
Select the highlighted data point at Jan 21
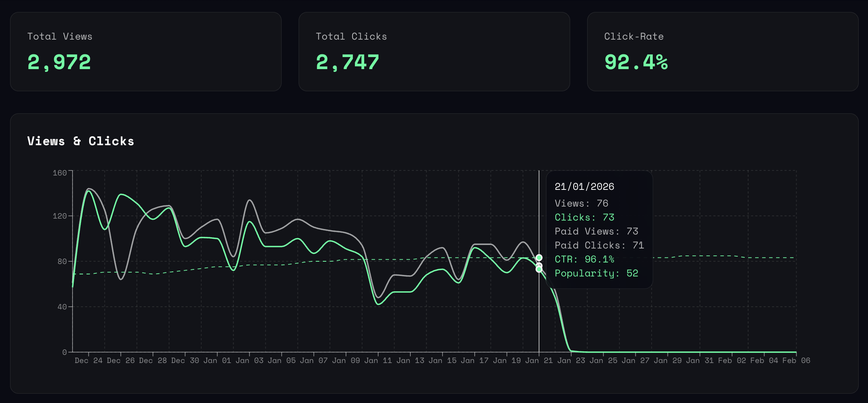point(539,257)
